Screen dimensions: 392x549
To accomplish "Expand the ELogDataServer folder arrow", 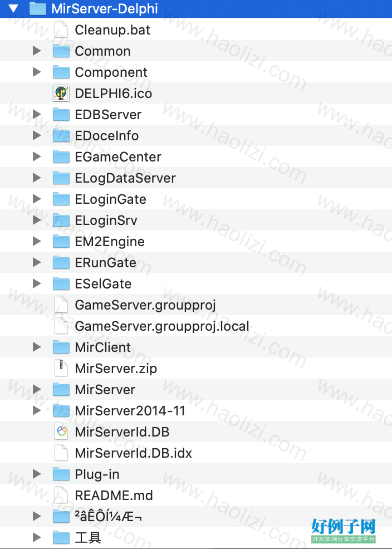I will 37,178.
